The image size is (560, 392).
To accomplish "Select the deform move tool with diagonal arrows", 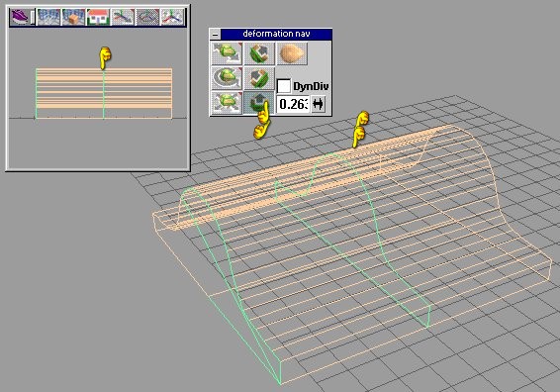I will pos(227,53).
